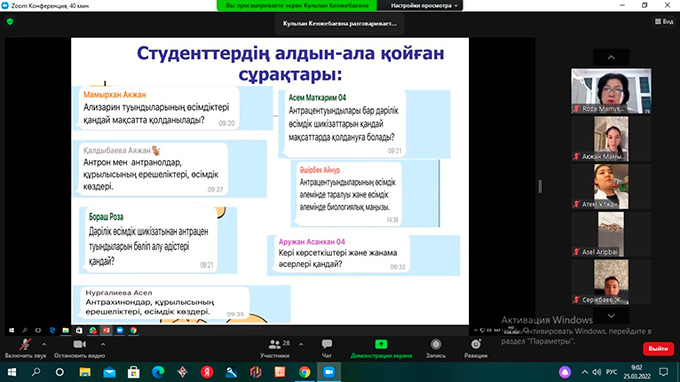Start recording with Запись

click(436, 349)
